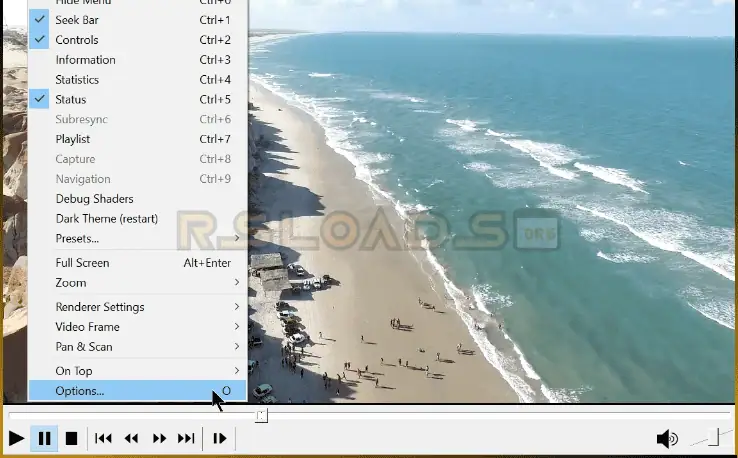The height and width of the screenshot is (458, 738).
Task: Show the Statistics panel
Action: (137, 80)
